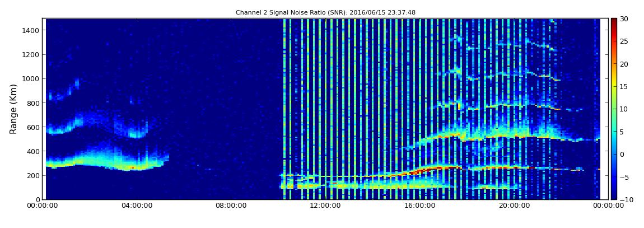The image size is (644, 228).
Task: Click the colorbar value −5
Action: click(624, 177)
